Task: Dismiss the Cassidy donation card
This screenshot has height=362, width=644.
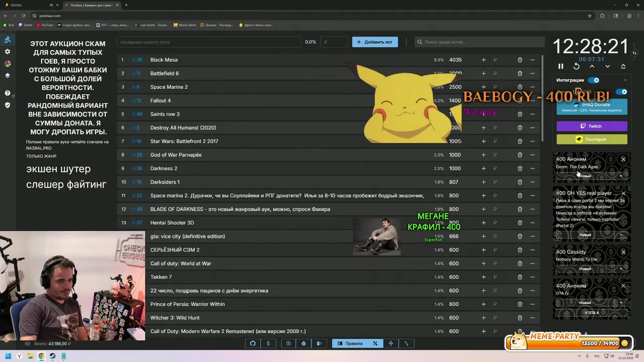Action: tap(623, 252)
